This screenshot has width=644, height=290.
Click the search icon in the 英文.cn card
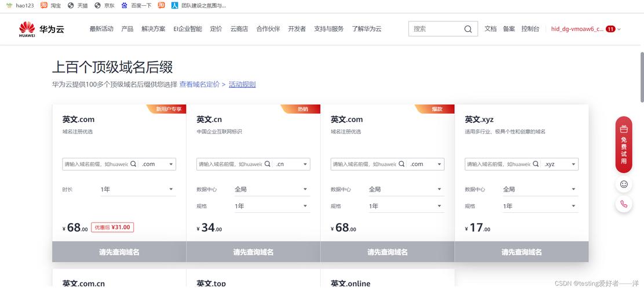pyautogui.click(x=268, y=164)
